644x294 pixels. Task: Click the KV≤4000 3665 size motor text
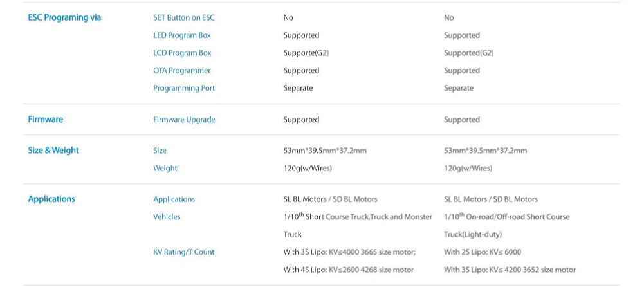tap(373, 252)
